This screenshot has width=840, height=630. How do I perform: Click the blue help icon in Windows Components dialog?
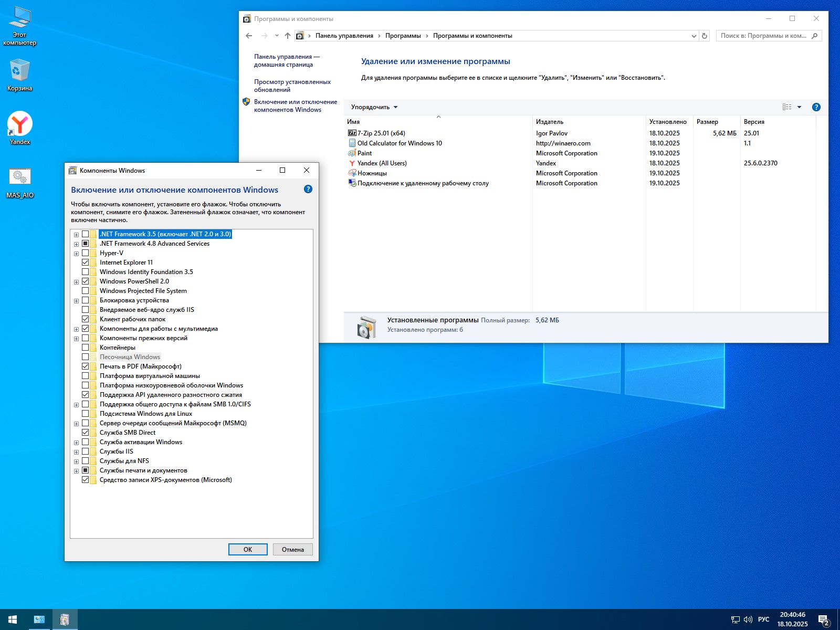(308, 190)
